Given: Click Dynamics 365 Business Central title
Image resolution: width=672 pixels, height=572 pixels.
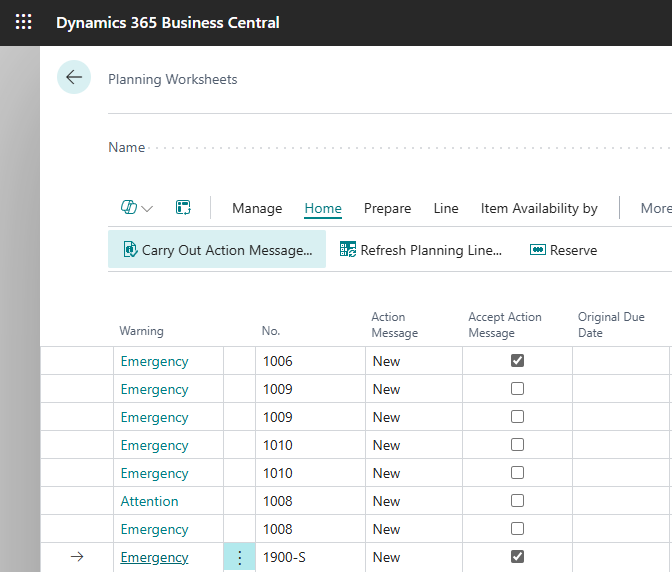Looking at the screenshot, I should [168, 22].
